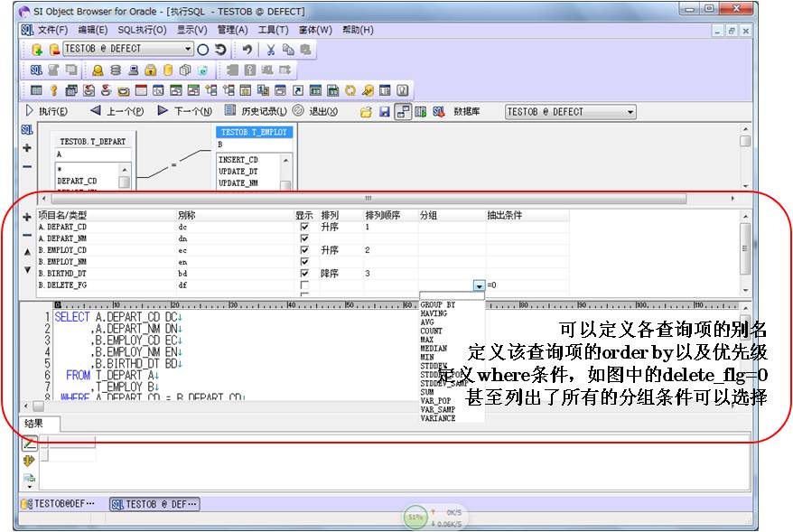Click the red SQL execution icon near 数据库
Viewport: 793px width, 532px height.
click(x=438, y=110)
